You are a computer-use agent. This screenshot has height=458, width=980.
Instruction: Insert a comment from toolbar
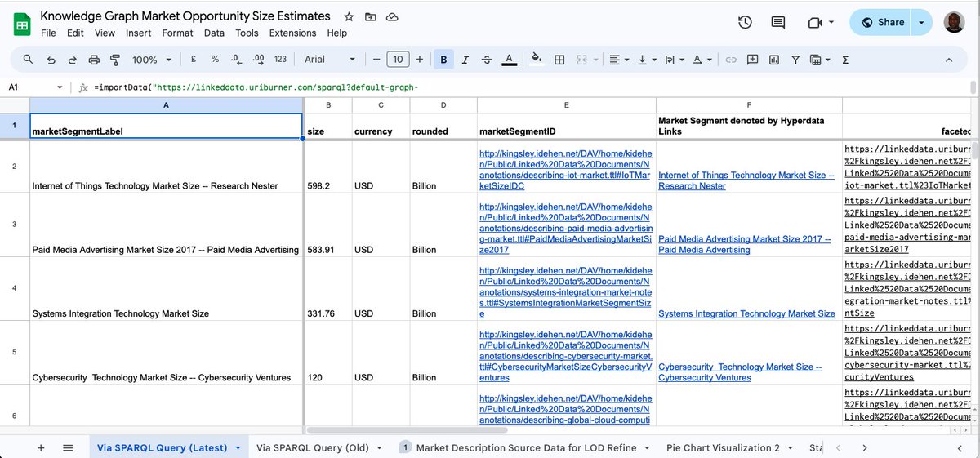click(752, 60)
